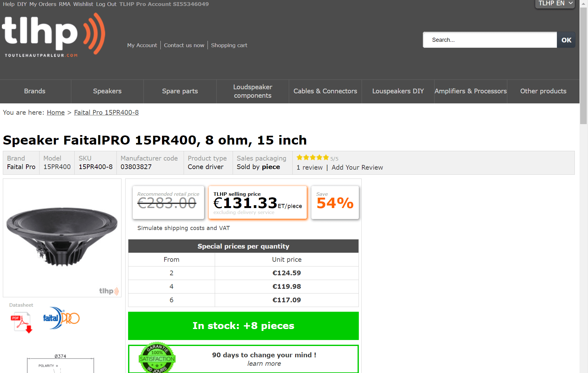Click the Save 54% box

[335, 203]
